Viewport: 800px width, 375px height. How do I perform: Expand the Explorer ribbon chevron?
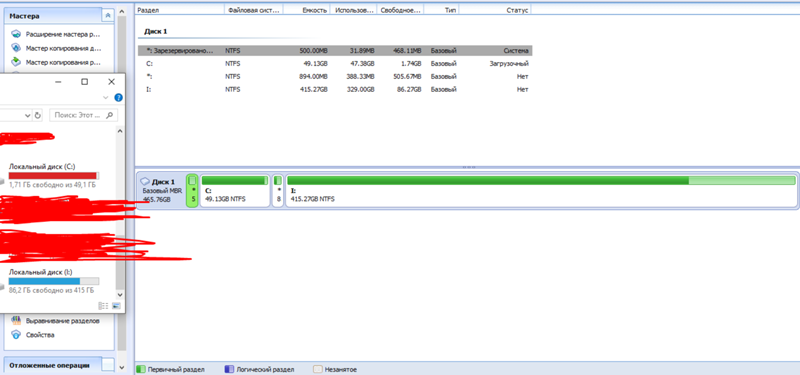tap(106, 97)
